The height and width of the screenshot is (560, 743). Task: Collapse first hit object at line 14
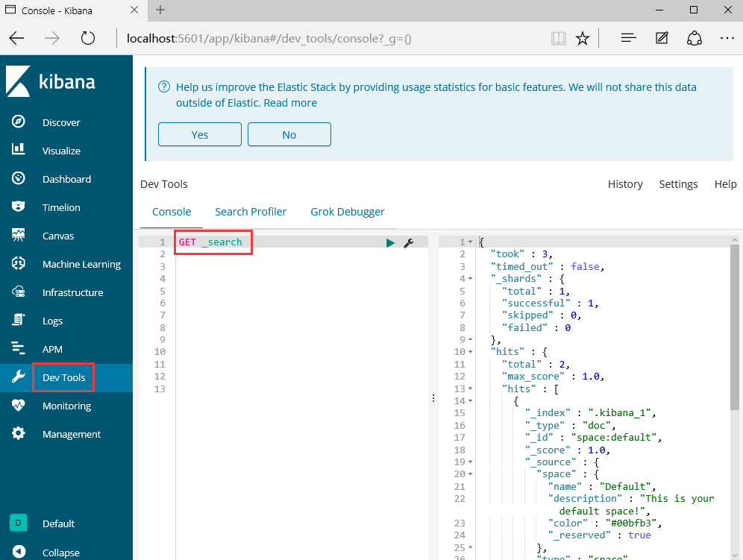pyautogui.click(x=471, y=401)
